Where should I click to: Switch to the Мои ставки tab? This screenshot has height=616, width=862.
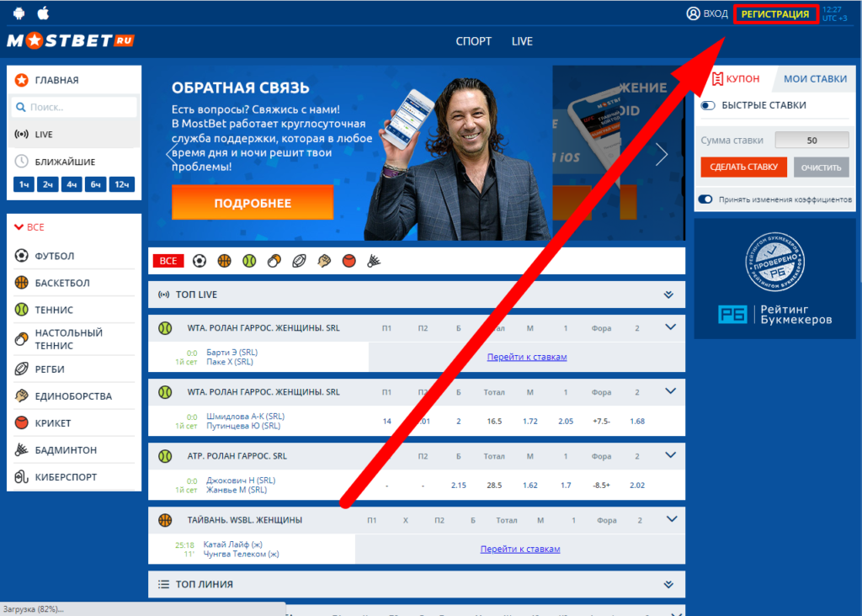815,79
